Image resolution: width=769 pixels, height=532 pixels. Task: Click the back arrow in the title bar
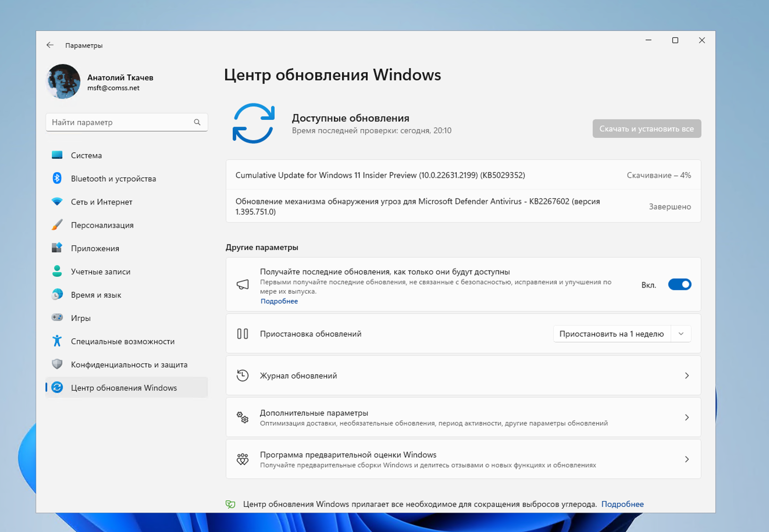(x=50, y=45)
